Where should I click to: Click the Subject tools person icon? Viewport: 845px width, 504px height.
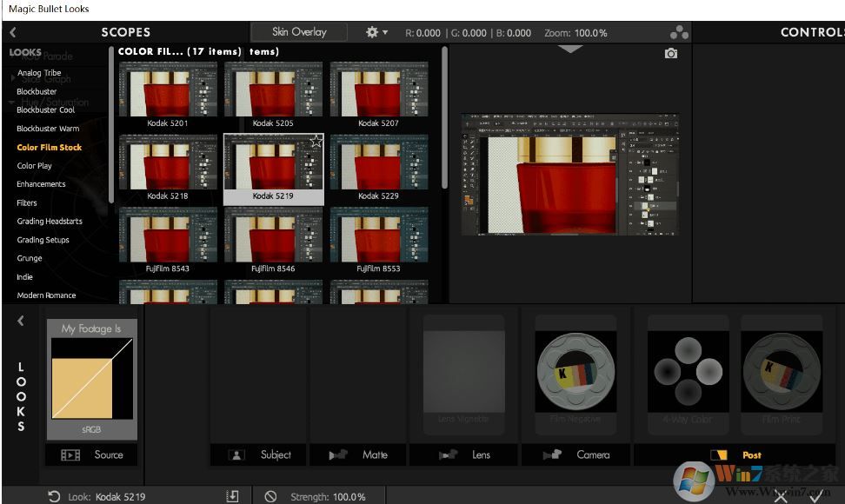pos(235,454)
